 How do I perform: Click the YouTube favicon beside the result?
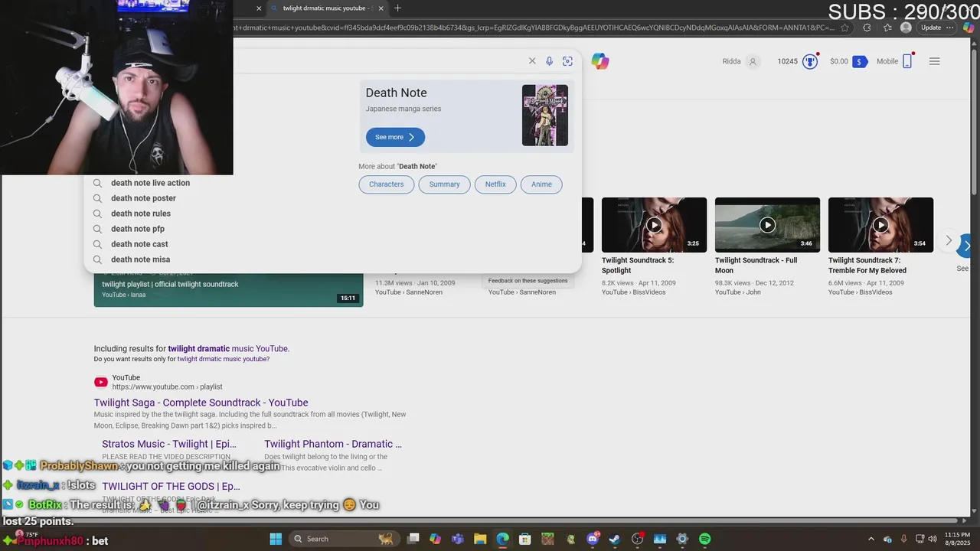pos(101,382)
